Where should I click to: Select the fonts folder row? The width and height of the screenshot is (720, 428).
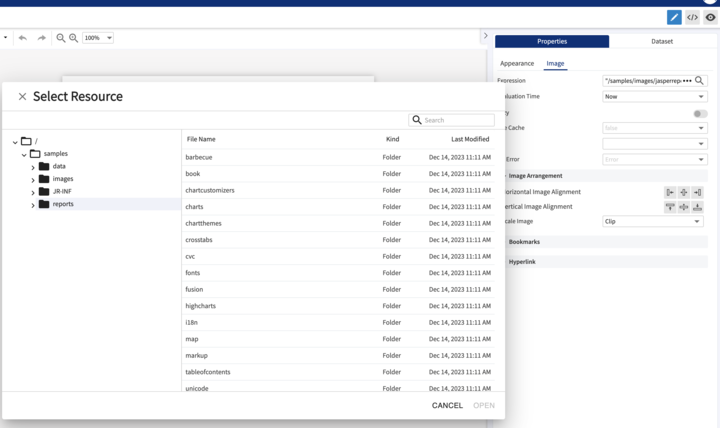pyautogui.click(x=339, y=273)
